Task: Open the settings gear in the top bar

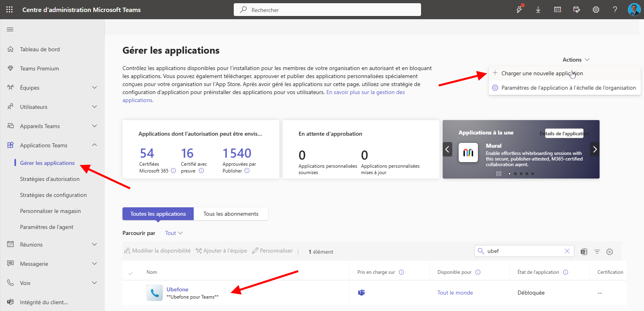Action: 596,10
